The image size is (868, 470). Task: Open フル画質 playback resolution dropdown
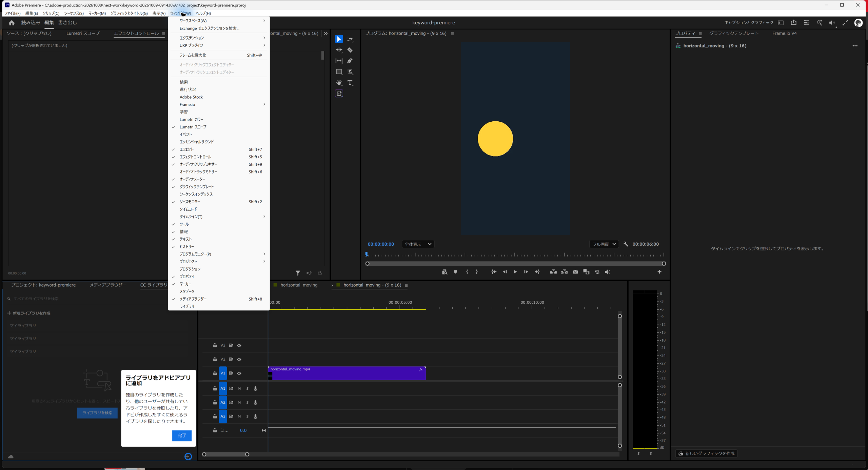click(604, 244)
